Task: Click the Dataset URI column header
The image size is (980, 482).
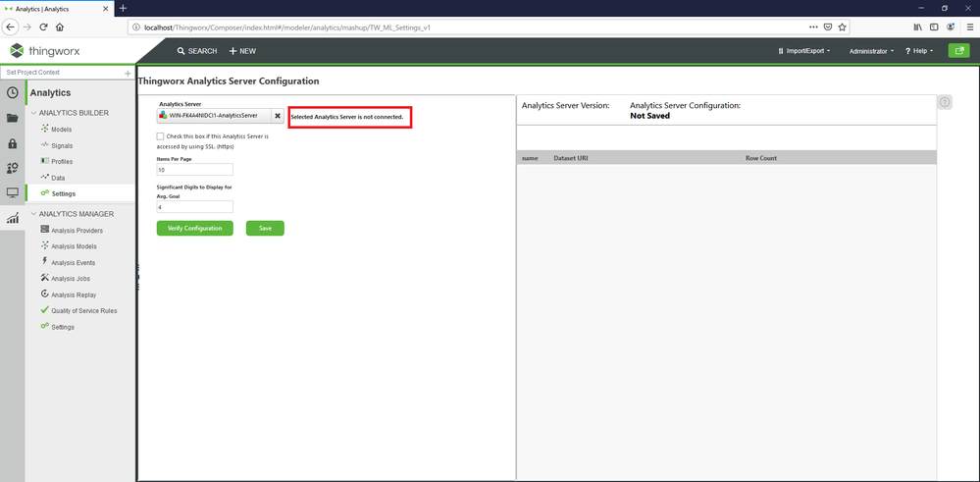Action: [x=571, y=158]
